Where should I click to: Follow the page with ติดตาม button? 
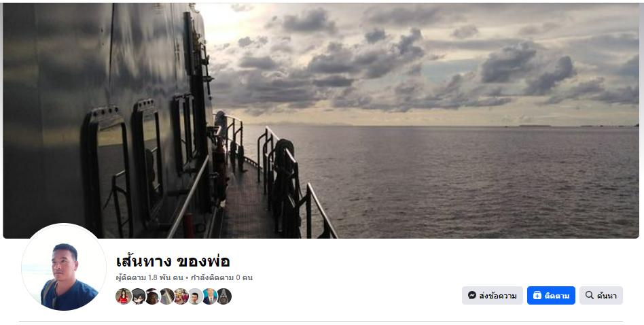point(551,295)
